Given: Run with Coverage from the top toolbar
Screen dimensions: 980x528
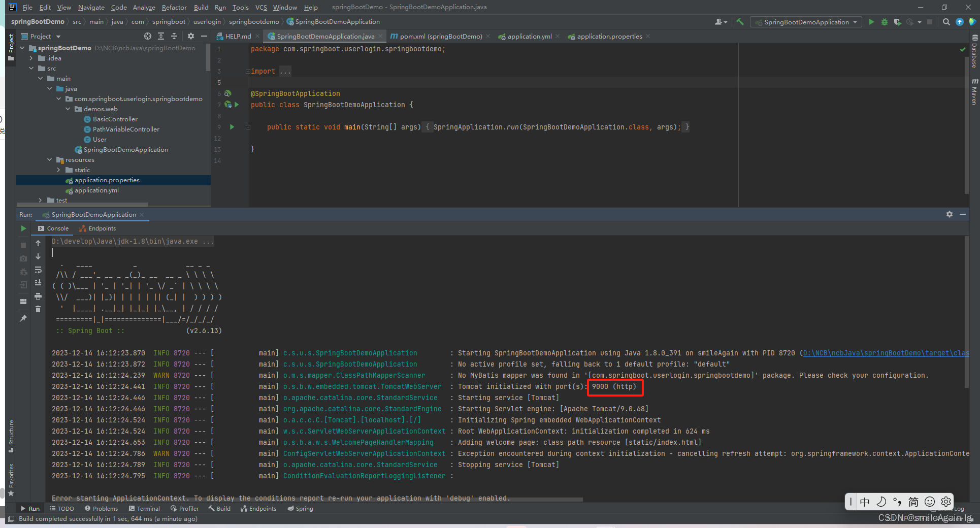Looking at the screenshot, I should (897, 22).
